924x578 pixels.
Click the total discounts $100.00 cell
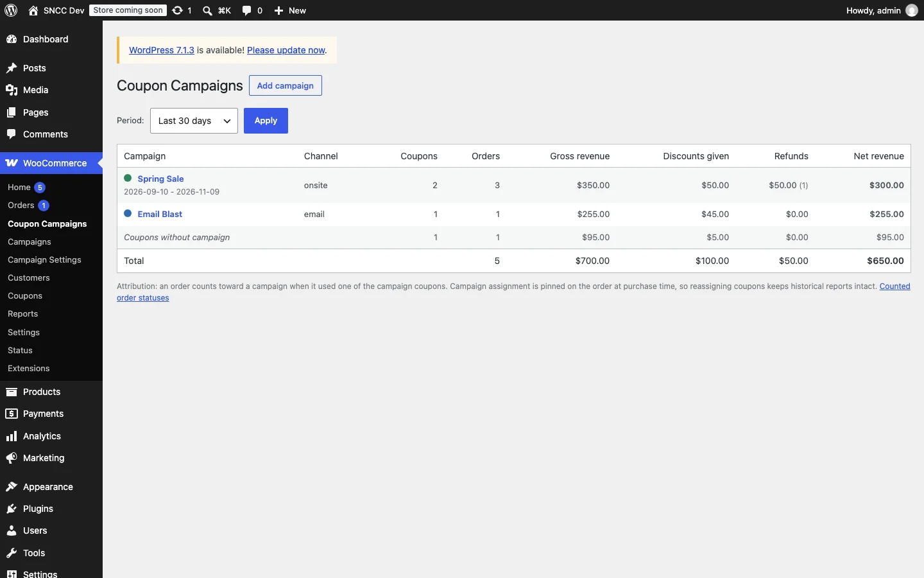[x=712, y=261]
